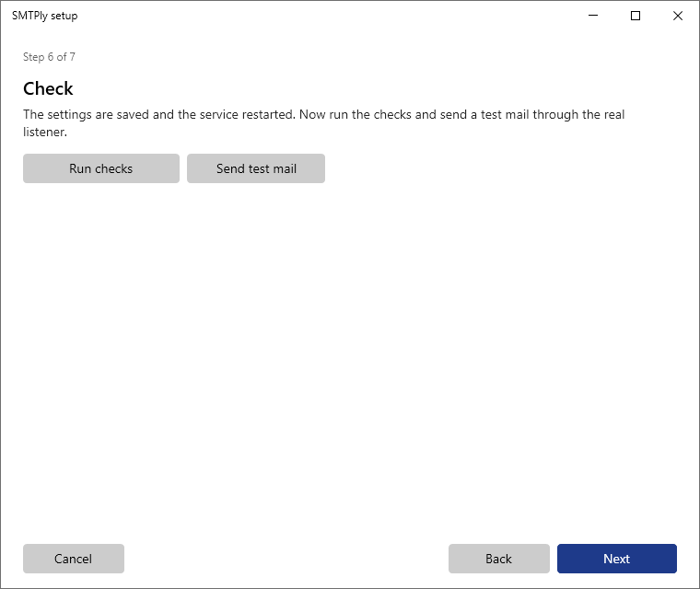
Task: Cancel the SMTPly setup wizard
Action: pos(74,559)
